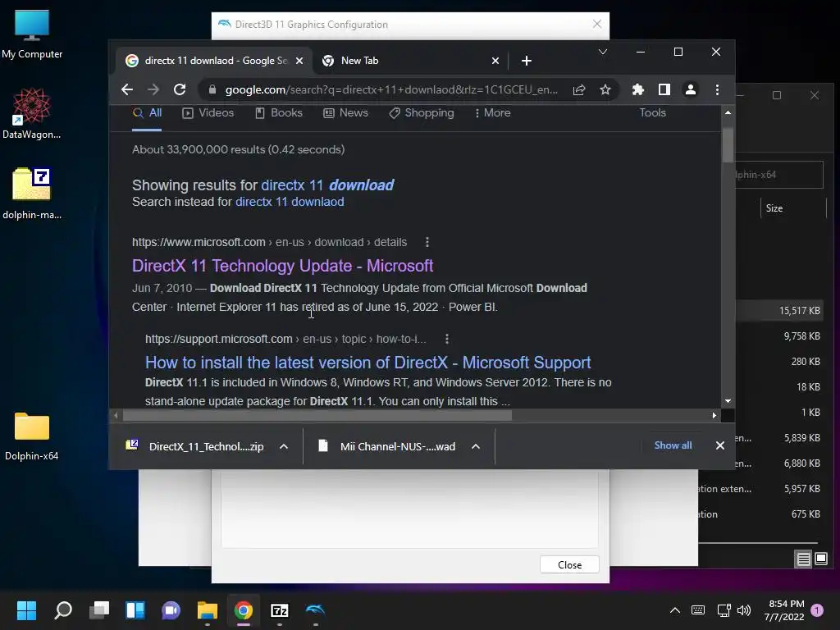840x630 pixels.
Task: Open Task View from taskbar
Action: (99, 610)
